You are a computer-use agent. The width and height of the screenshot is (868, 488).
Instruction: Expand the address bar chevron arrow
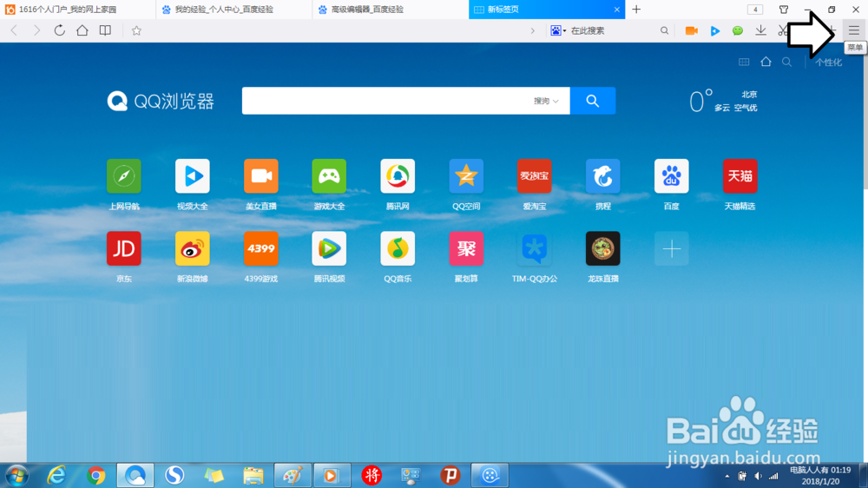[x=533, y=30]
